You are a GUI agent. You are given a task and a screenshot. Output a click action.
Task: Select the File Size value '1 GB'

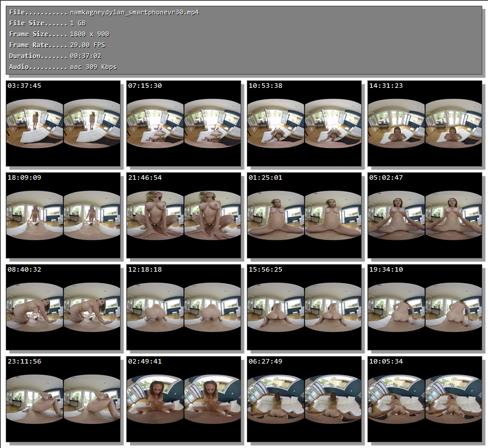point(78,24)
